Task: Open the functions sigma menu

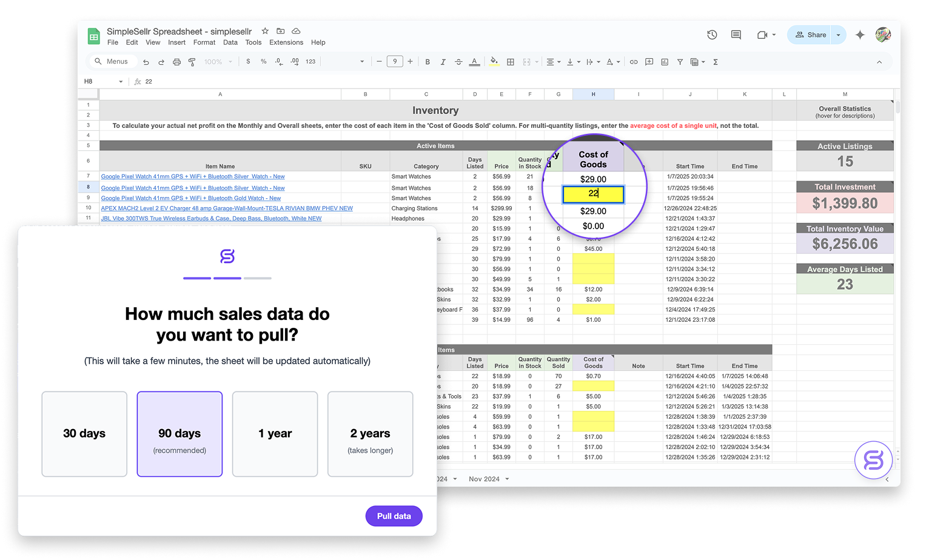Action: coord(716,62)
